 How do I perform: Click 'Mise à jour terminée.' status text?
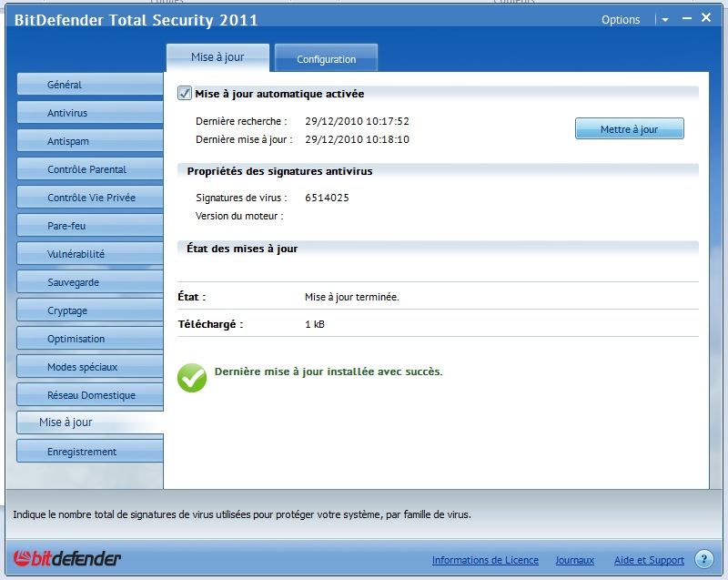[x=351, y=297]
